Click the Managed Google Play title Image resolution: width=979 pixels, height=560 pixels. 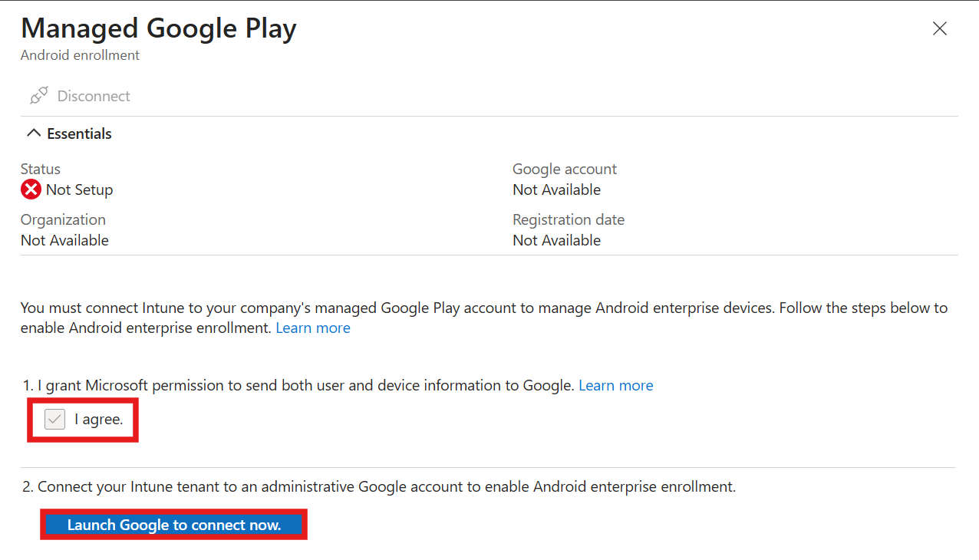(x=159, y=28)
